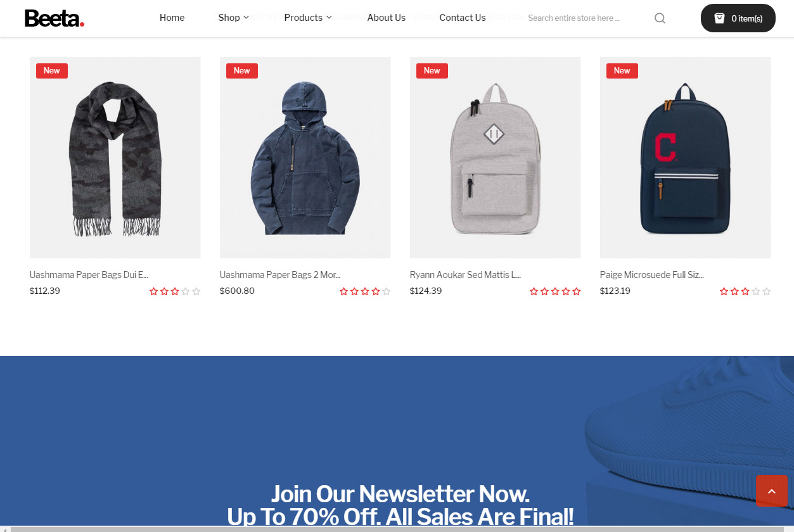This screenshot has width=794, height=532.
Task: Click the Beeta logo
Action: pyautogui.click(x=54, y=18)
